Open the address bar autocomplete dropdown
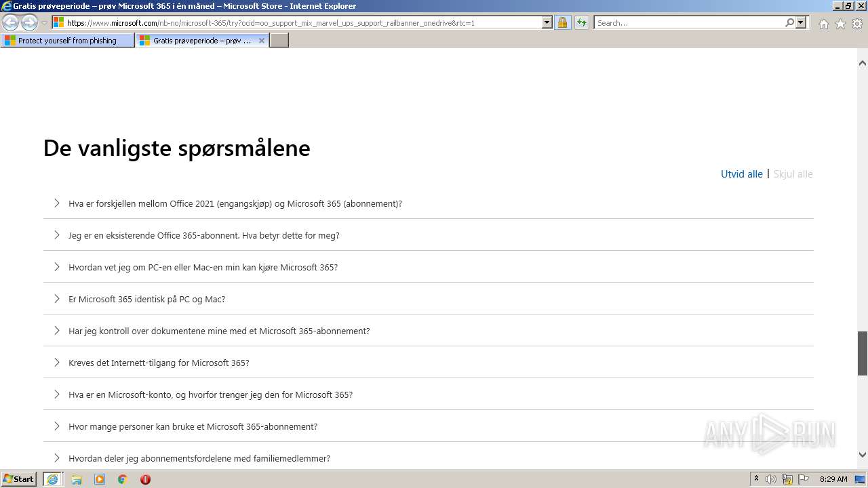The height and width of the screenshot is (488, 868). coord(547,23)
